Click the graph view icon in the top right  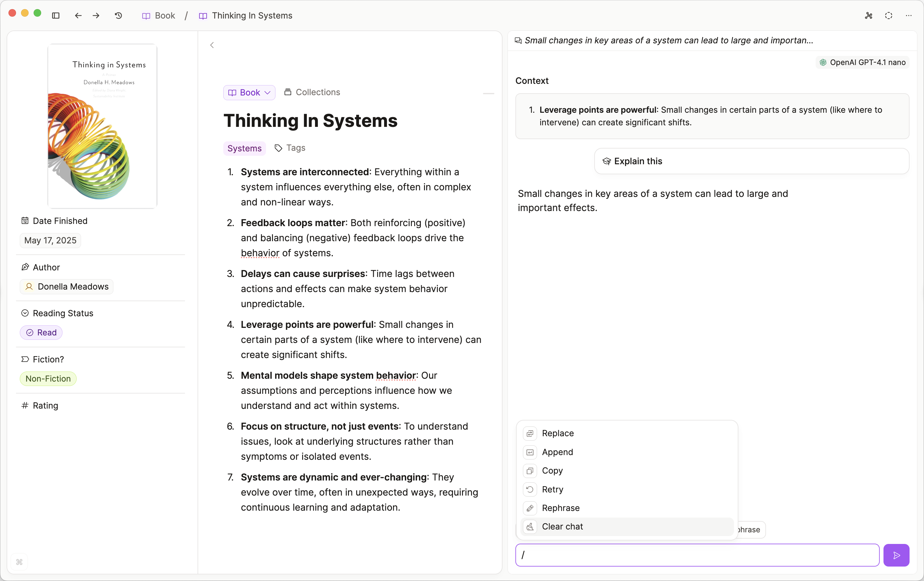[x=868, y=15]
